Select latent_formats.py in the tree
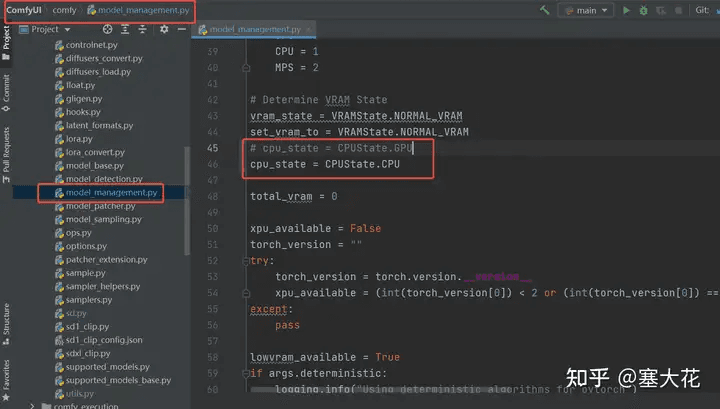Viewport: 720px width, 409px height. coord(99,125)
